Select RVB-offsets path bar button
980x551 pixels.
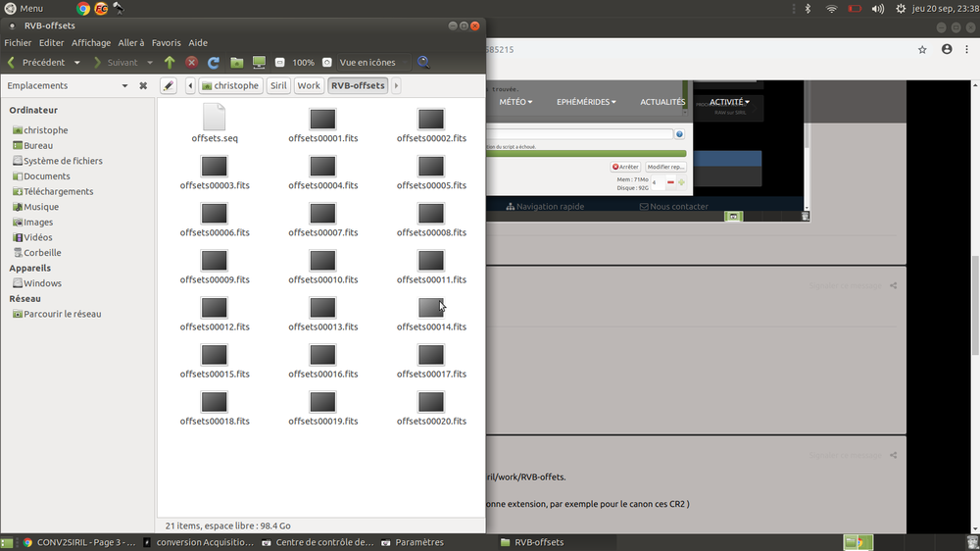(x=358, y=85)
